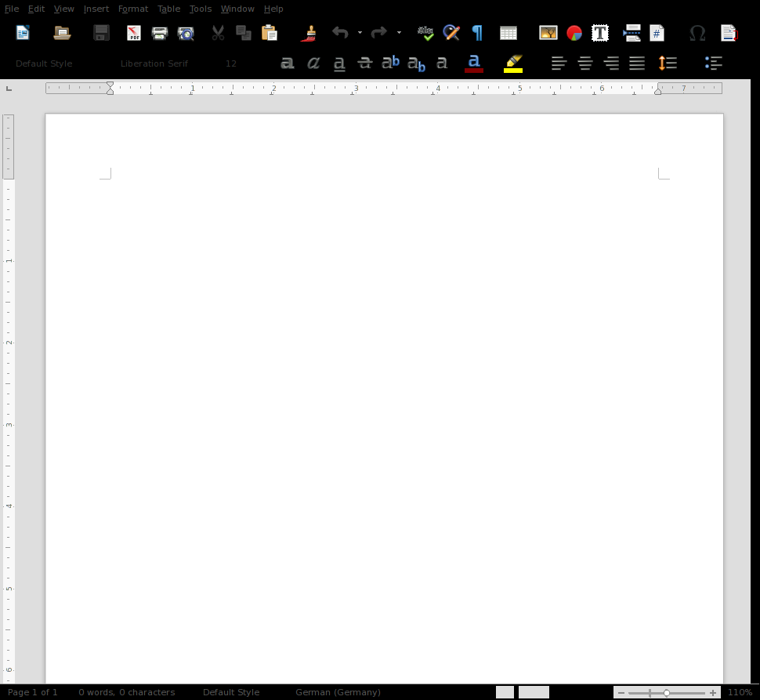This screenshot has width=760, height=700.
Task: Open the undo history dropdown arrow
Action: tap(360, 33)
